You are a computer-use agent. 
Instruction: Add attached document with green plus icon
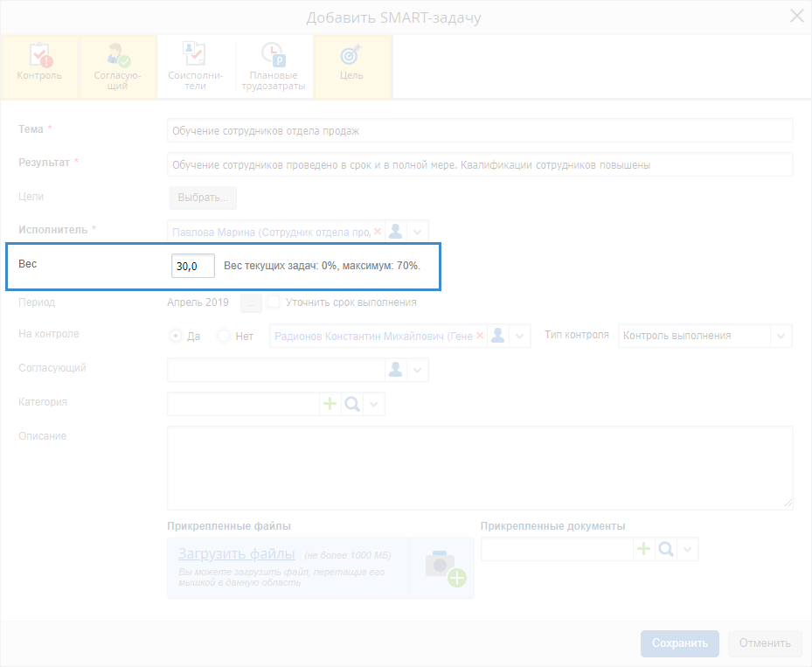(x=644, y=549)
